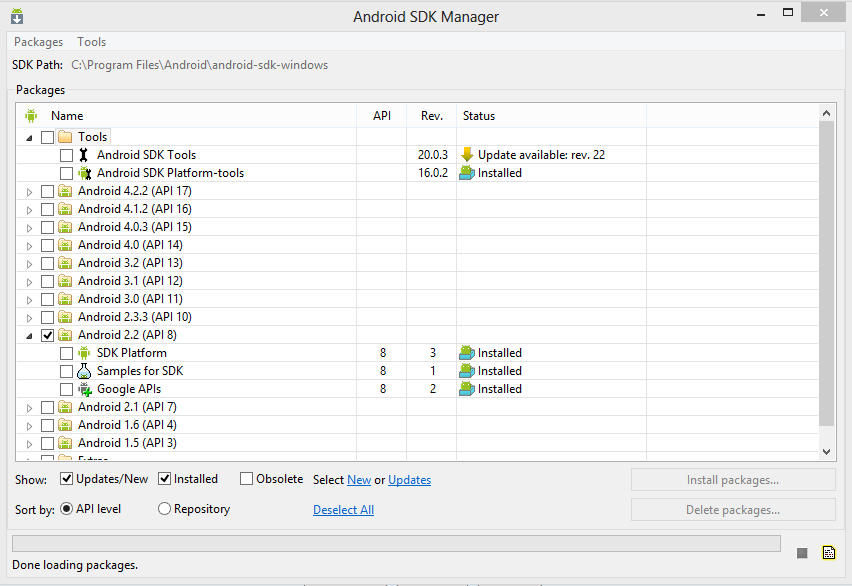Image resolution: width=852 pixels, height=586 pixels.
Task: Click the Samples for SDK flask icon
Action: [x=84, y=371]
